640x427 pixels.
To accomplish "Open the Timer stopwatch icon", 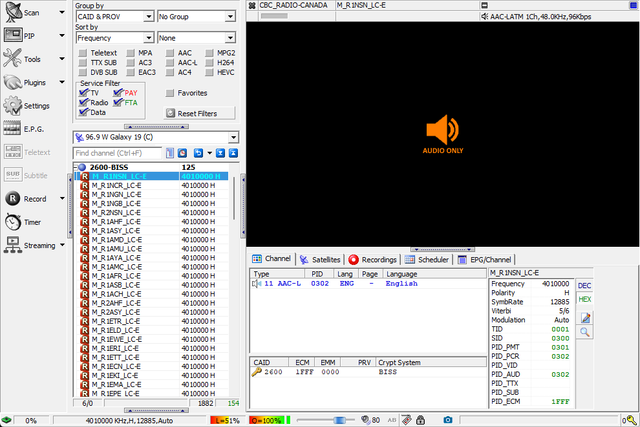I will point(13,222).
